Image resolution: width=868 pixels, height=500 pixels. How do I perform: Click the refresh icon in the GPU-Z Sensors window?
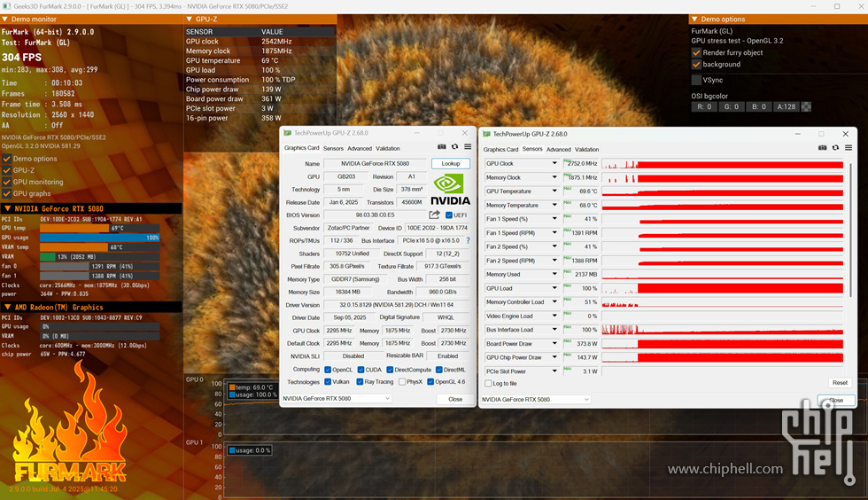835,147
